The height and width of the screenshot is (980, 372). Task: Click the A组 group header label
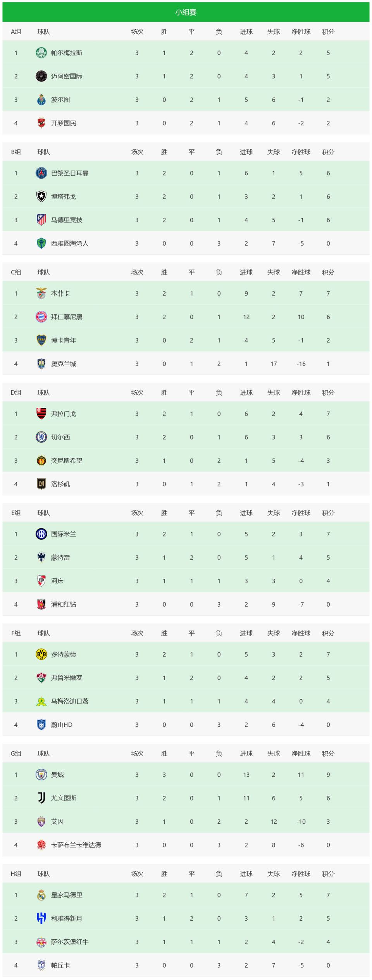16,32
